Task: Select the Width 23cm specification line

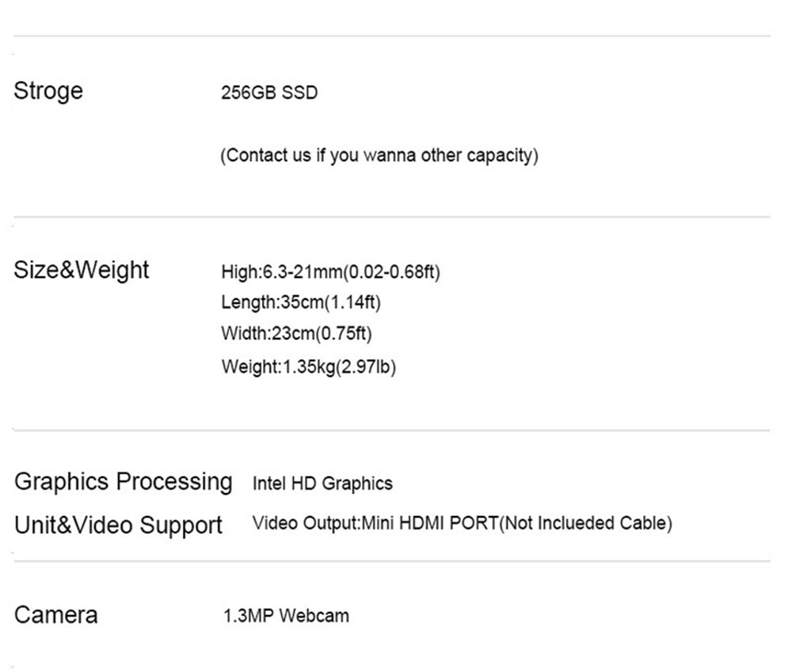Action: pos(296,334)
